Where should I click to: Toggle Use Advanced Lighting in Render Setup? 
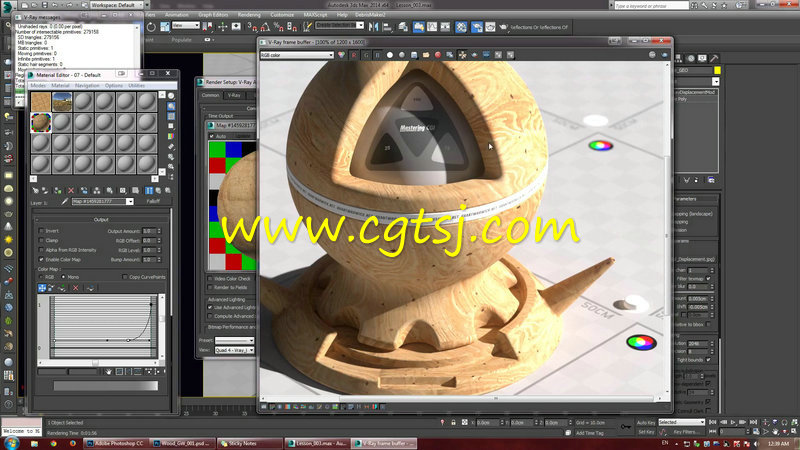pyautogui.click(x=210, y=308)
